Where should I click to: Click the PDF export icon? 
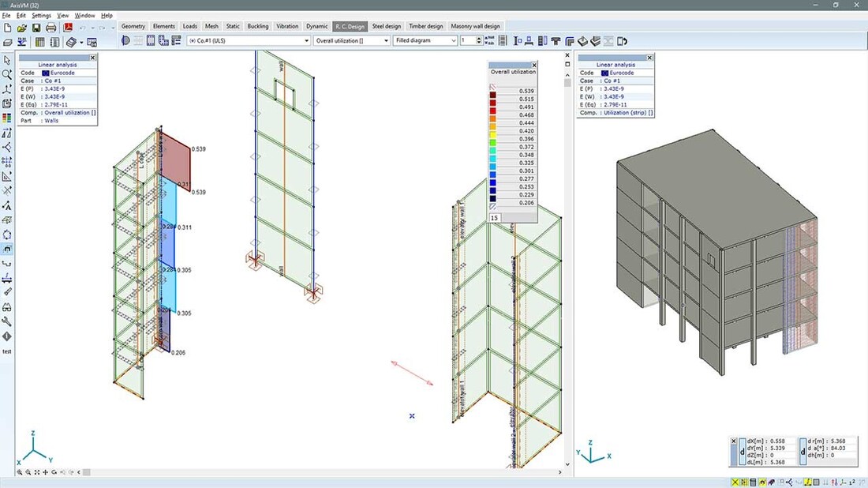[69, 28]
